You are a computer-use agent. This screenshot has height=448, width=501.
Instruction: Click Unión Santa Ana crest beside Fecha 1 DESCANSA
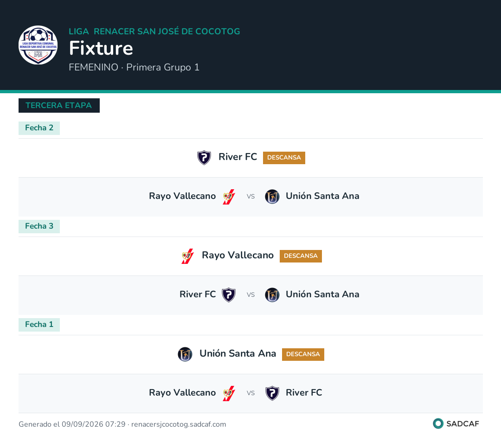point(185,354)
